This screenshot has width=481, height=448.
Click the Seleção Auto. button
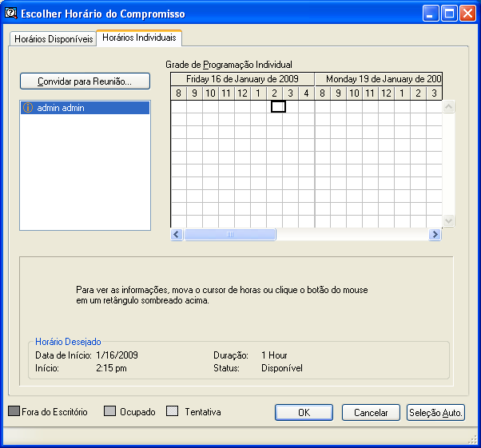coord(435,412)
